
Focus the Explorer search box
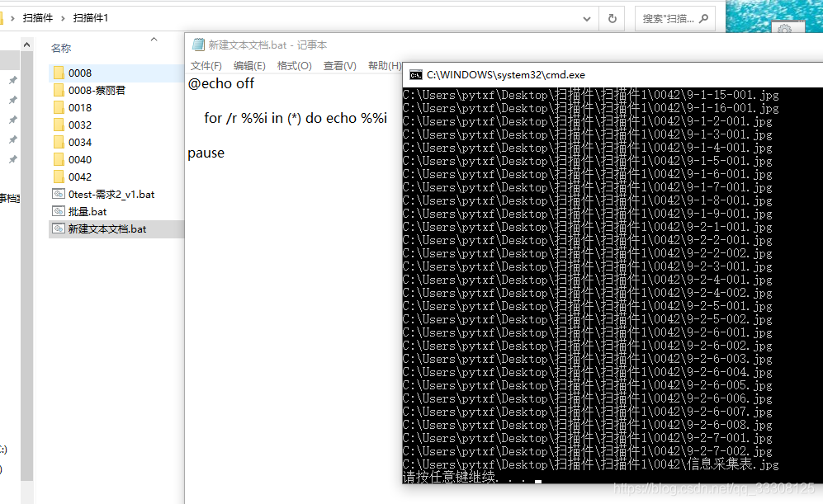[674, 19]
